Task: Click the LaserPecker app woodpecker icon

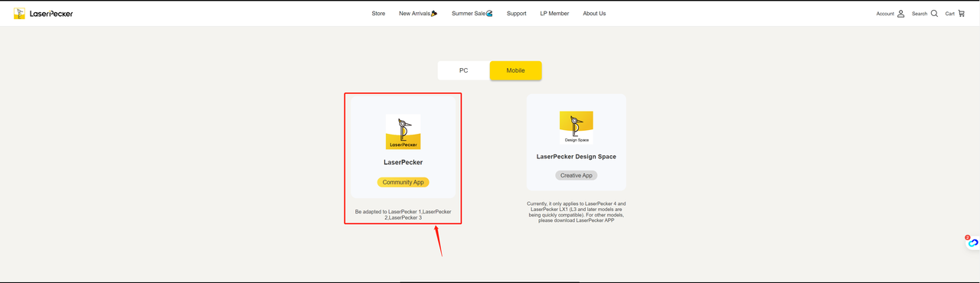Action: [403, 132]
